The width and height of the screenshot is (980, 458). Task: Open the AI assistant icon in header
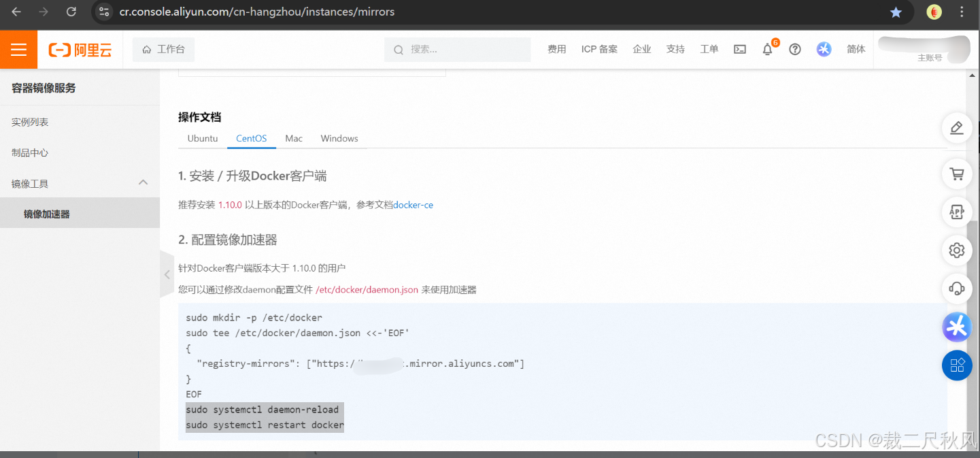(x=824, y=50)
